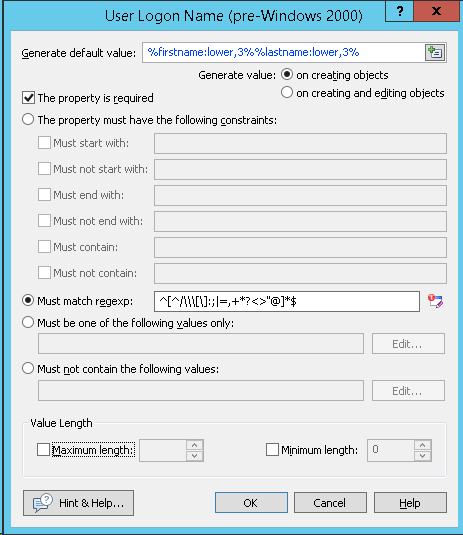Click the dialog help question mark button

[x=400, y=11]
